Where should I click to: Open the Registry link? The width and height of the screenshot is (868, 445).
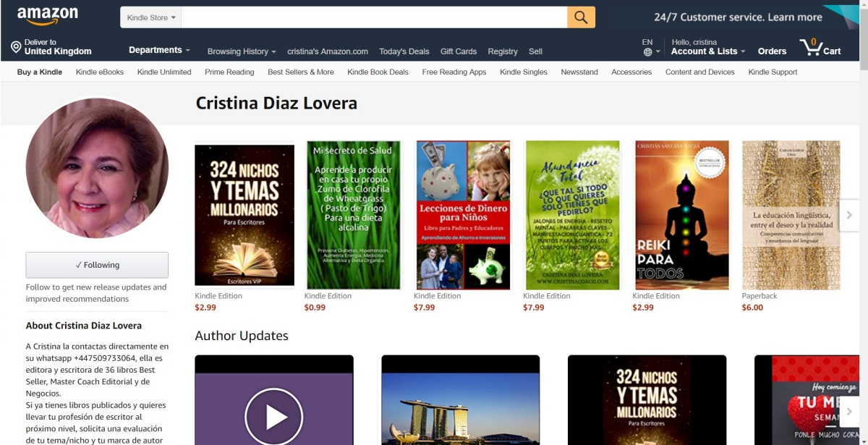click(x=503, y=51)
